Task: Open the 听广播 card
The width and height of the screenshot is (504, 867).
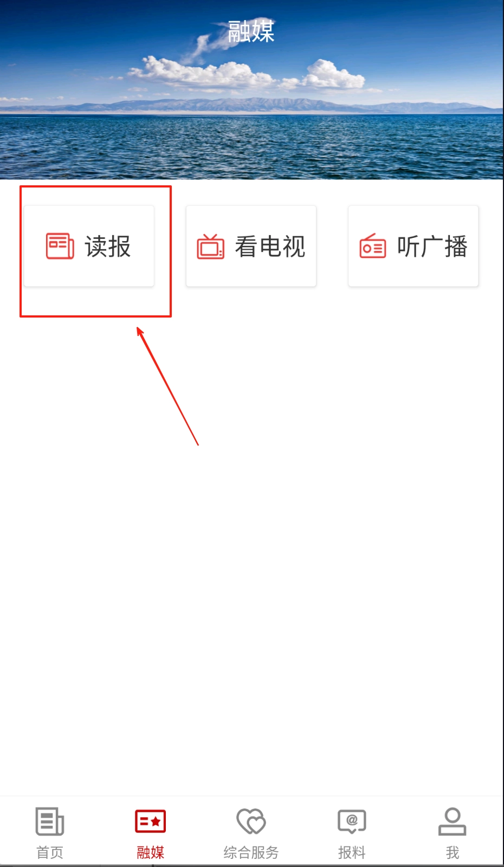Action: coord(413,246)
